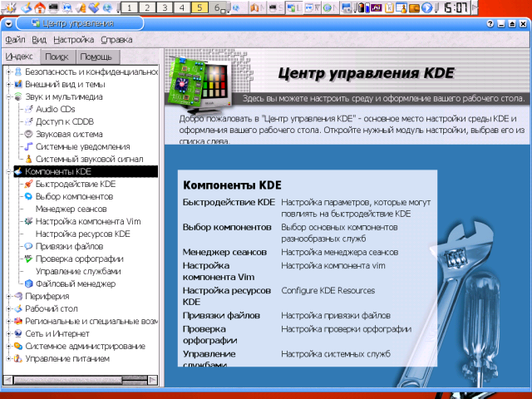Select Менеджер сеансов in the tree
The width and height of the screenshot is (532, 399).
click(71, 209)
